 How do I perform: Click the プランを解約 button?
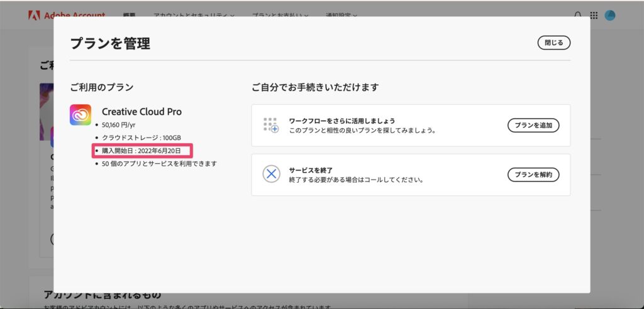[533, 175]
